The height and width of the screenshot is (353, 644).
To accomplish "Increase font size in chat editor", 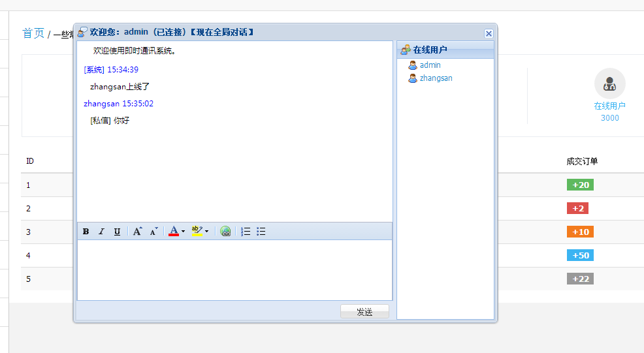I will pyautogui.click(x=138, y=232).
